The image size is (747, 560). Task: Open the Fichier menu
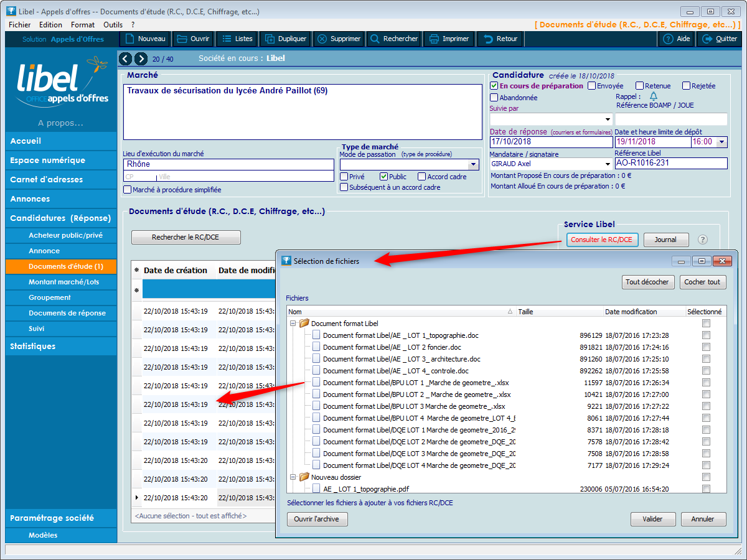tap(20, 25)
